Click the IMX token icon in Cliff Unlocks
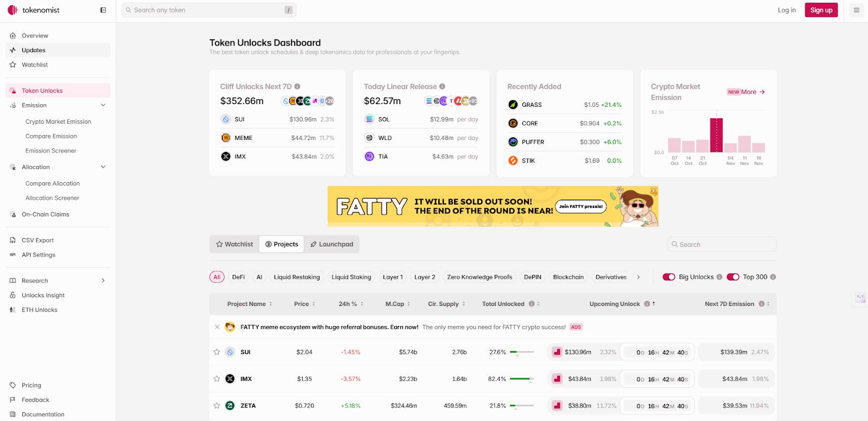Image resolution: width=868 pixels, height=421 pixels. [226, 156]
